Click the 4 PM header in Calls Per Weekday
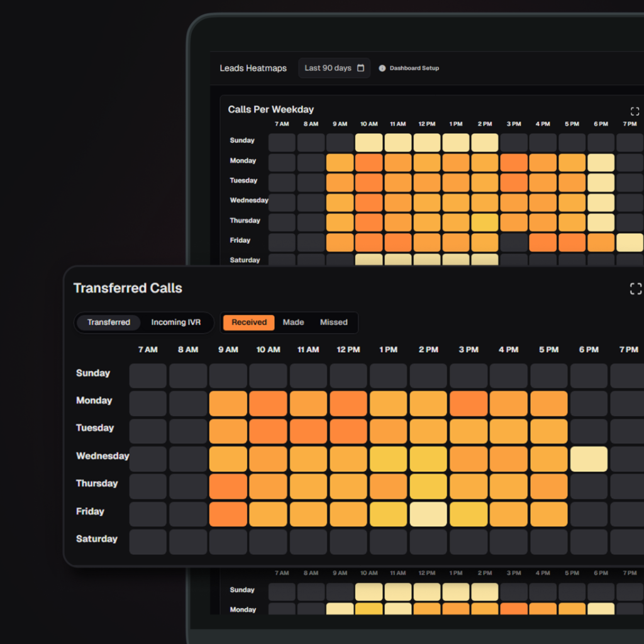 [543, 124]
